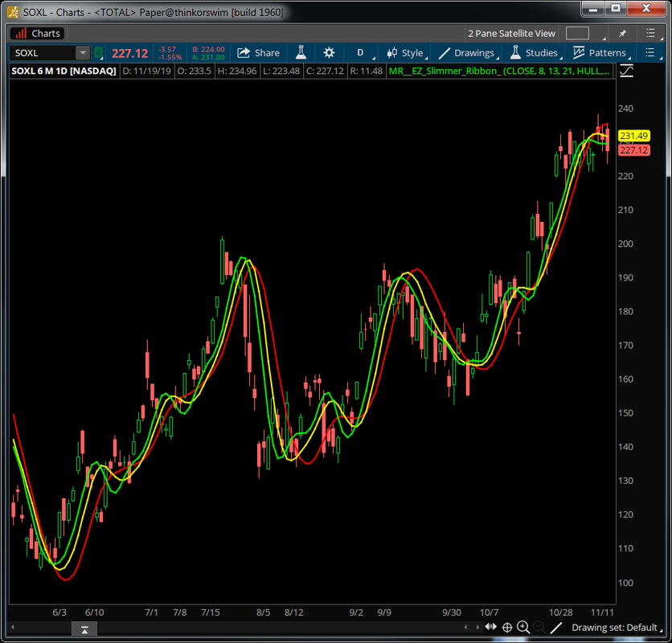Click the pan chart horizontal arrows icon
This screenshot has width=672, height=643.
pyautogui.click(x=490, y=627)
